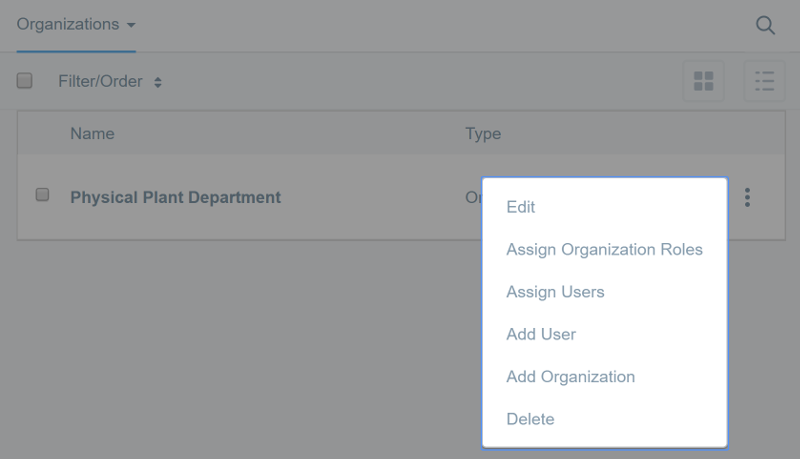Open Physical Plant Department actions kebab menu
800x459 pixels.
(x=747, y=197)
